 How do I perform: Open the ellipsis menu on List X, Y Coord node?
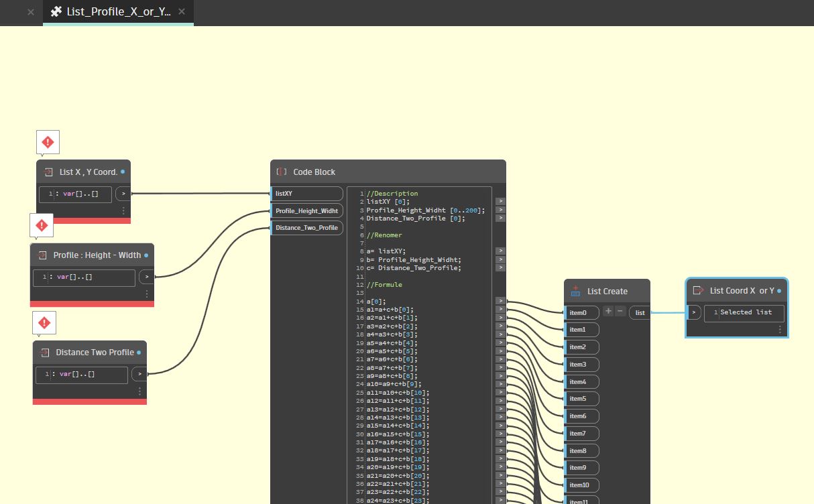pos(123,212)
